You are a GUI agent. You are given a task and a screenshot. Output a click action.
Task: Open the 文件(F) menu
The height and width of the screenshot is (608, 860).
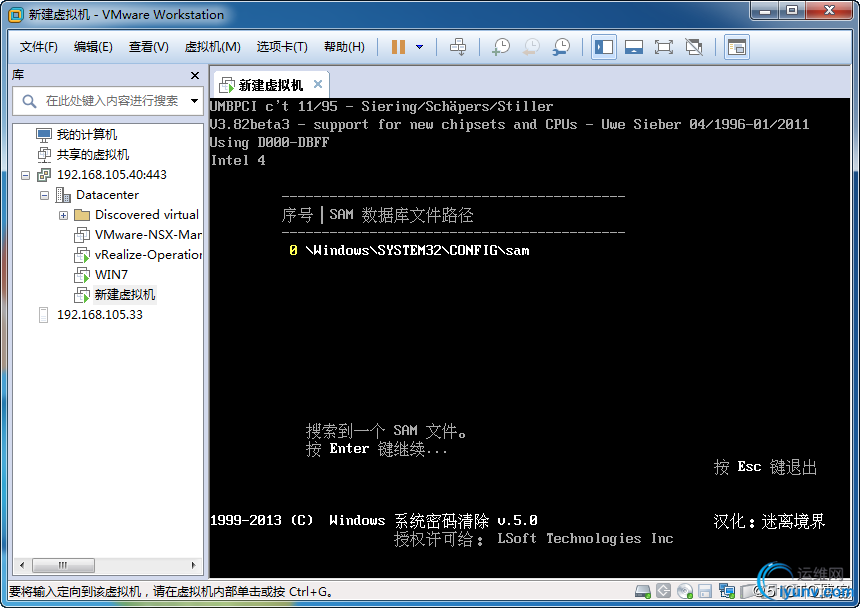(x=38, y=47)
